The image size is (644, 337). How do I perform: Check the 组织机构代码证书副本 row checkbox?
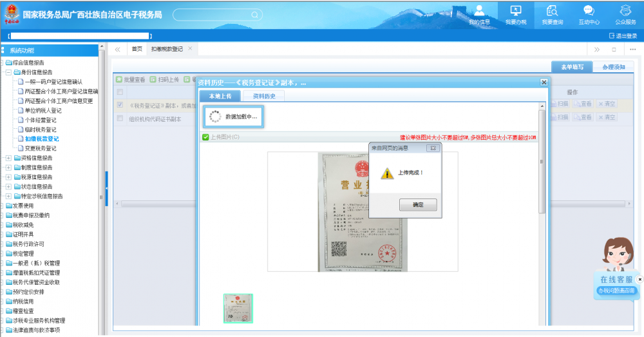pos(120,119)
